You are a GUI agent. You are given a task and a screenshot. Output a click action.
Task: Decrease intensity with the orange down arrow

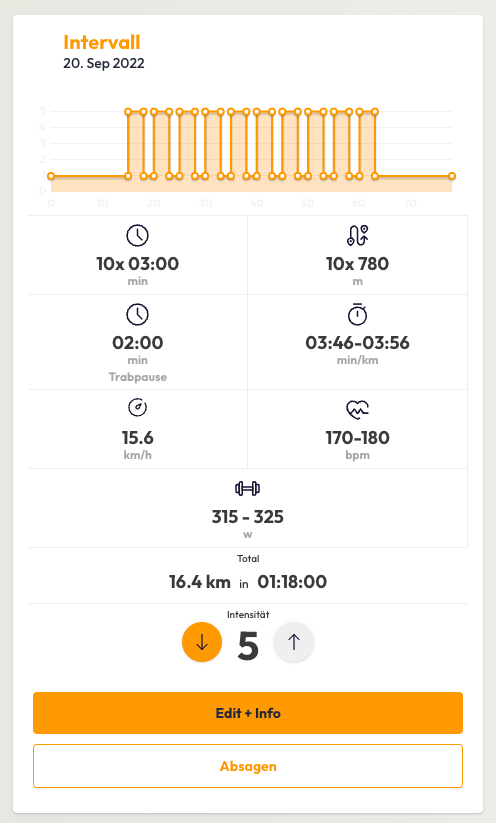(x=202, y=642)
